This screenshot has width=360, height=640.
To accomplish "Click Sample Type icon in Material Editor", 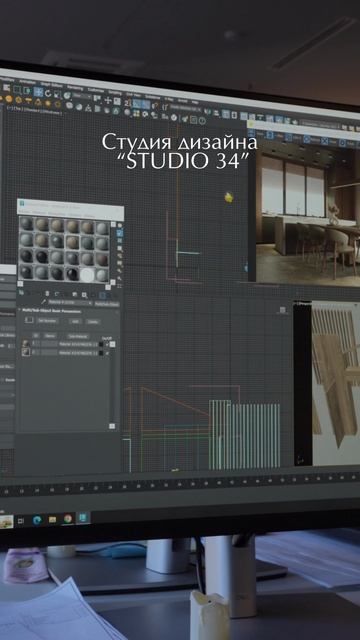I will (120, 225).
